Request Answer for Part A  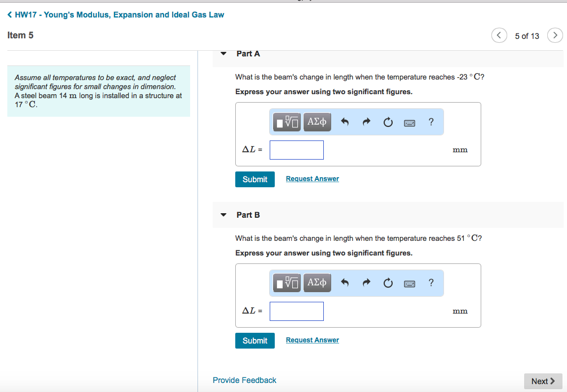click(312, 178)
